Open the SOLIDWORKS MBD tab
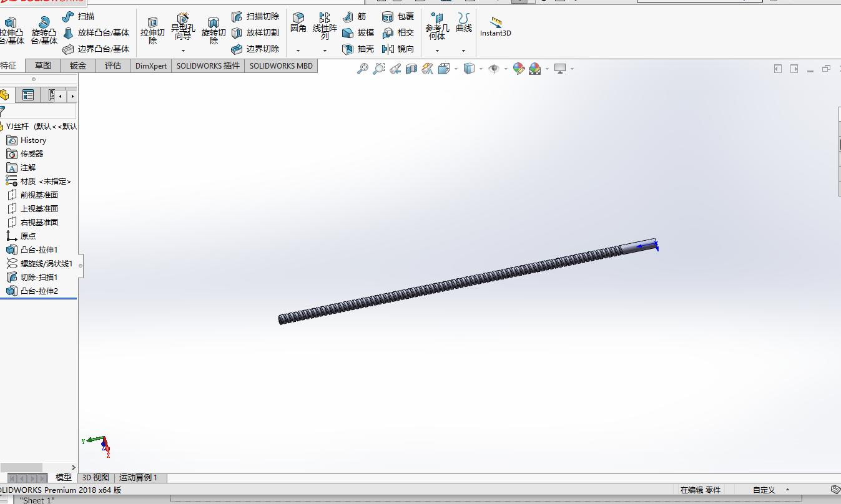Image resolution: width=841 pixels, height=504 pixels. (281, 66)
